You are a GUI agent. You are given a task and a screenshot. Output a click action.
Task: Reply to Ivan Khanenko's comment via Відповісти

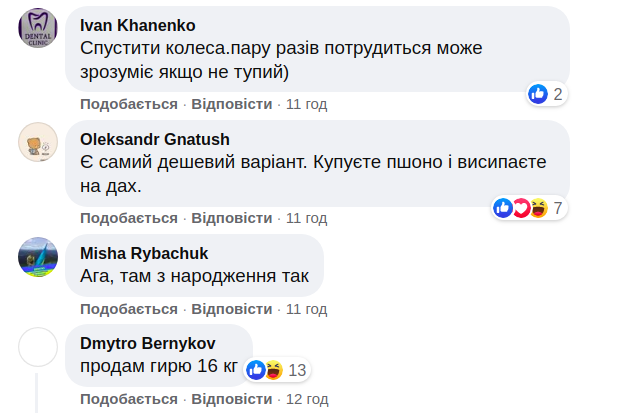pos(232,104)
